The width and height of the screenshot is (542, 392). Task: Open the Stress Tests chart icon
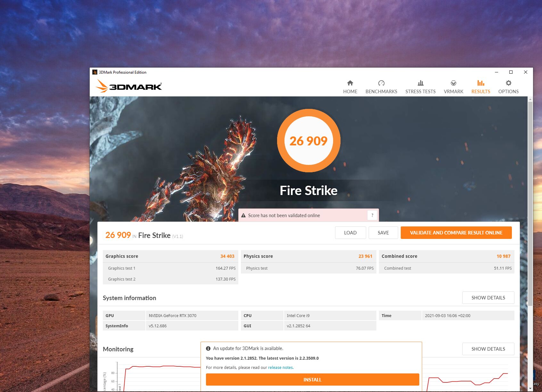coord(421,83)
